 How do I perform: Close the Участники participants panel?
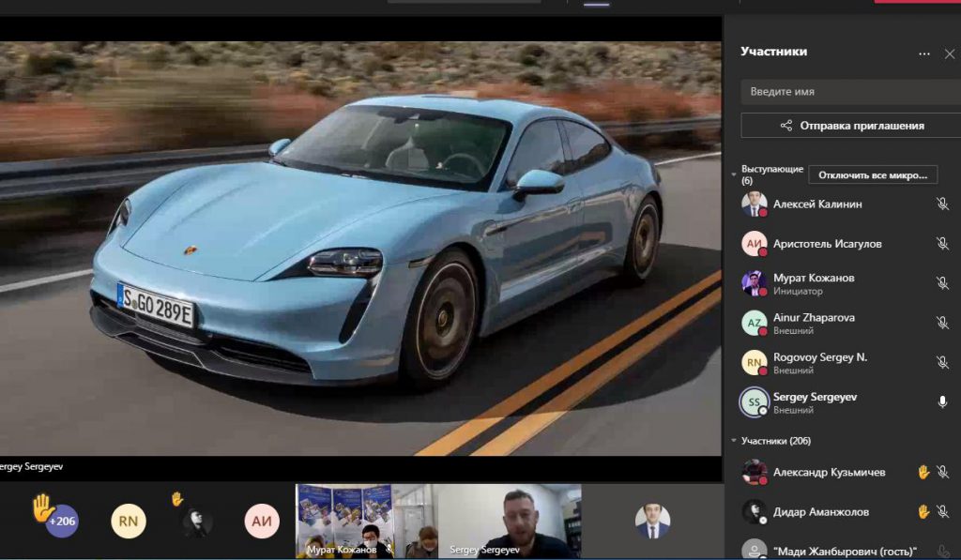950,53
